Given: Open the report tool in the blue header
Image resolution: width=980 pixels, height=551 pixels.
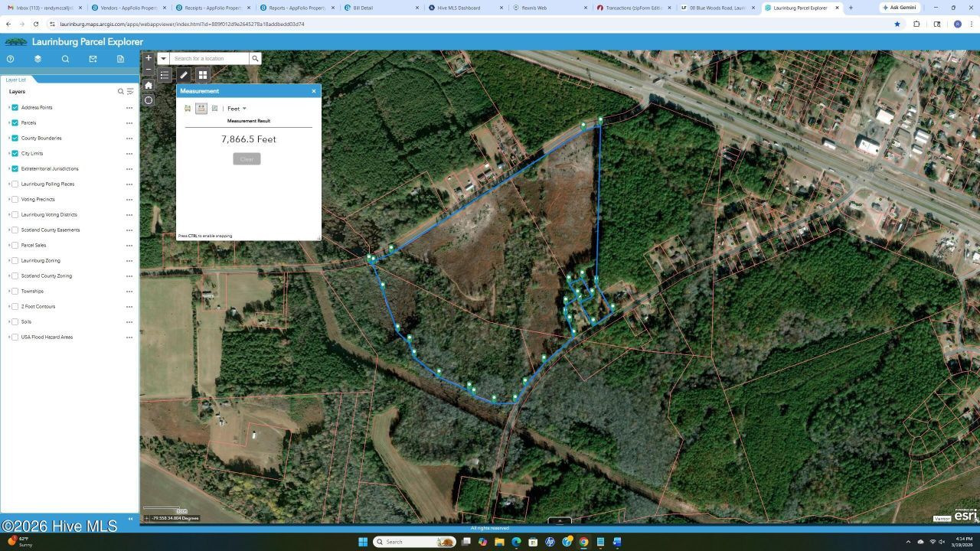Looking at the screenshot, I should [122, 59].
